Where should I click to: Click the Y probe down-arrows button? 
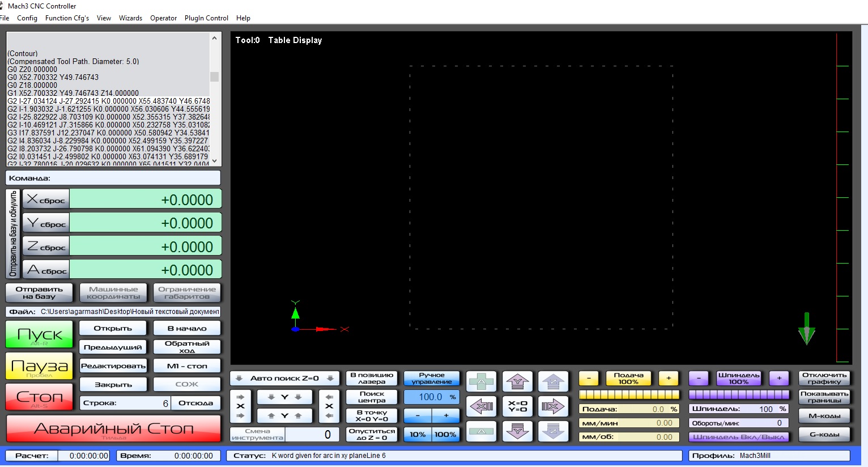pos(284,397)
